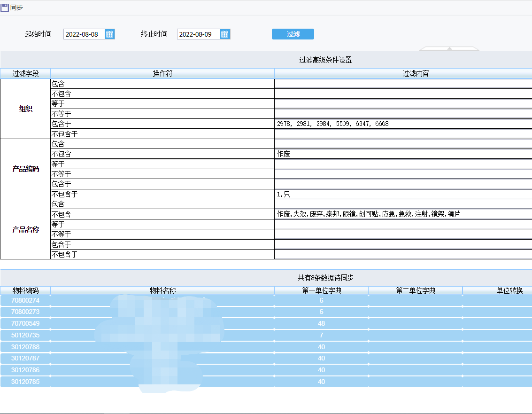Select material row 70800274
Image resolution: width=532 pixels, height=414 pixels.
point(266,300)
